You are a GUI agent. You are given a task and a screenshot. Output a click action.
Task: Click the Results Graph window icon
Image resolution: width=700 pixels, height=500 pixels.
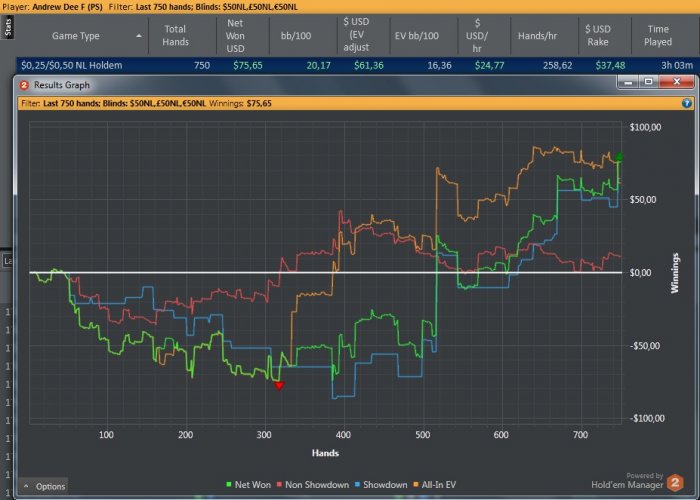24,85
